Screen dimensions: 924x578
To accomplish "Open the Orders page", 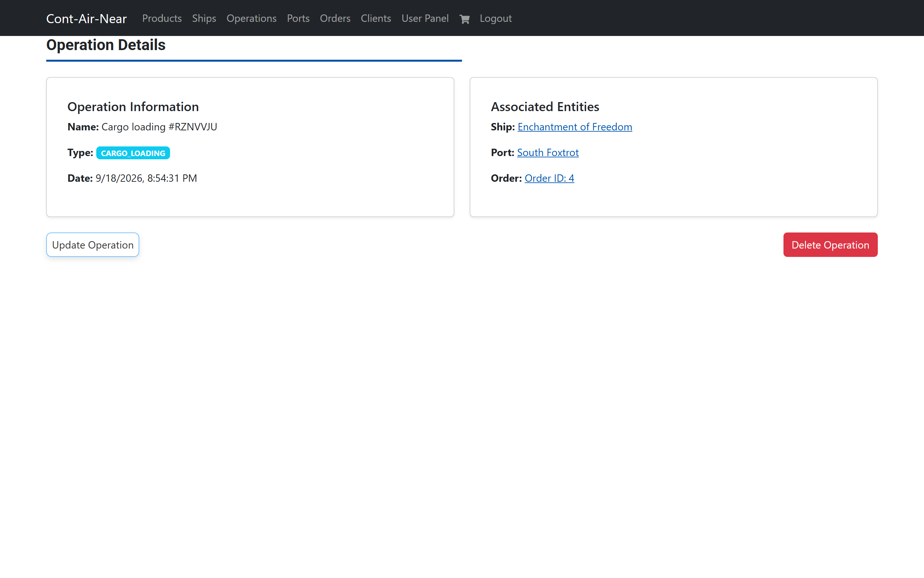I will 335,18.
